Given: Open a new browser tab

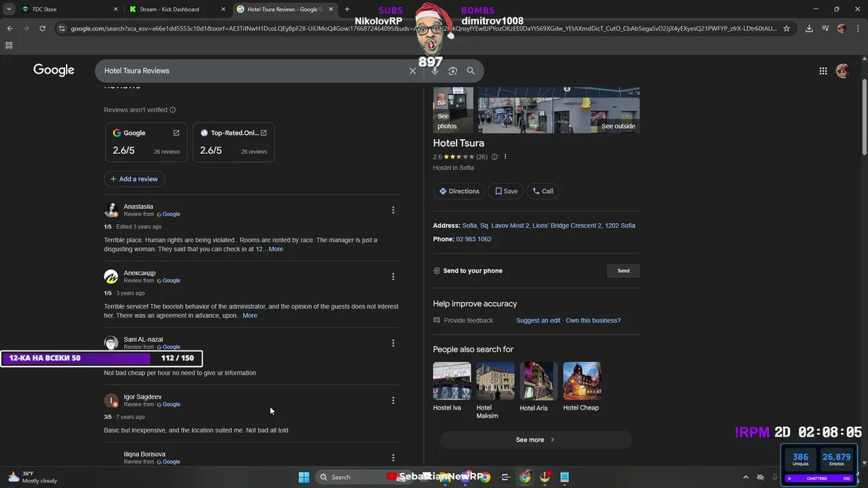Looking at the screenshot, I should tap(347, 9).
